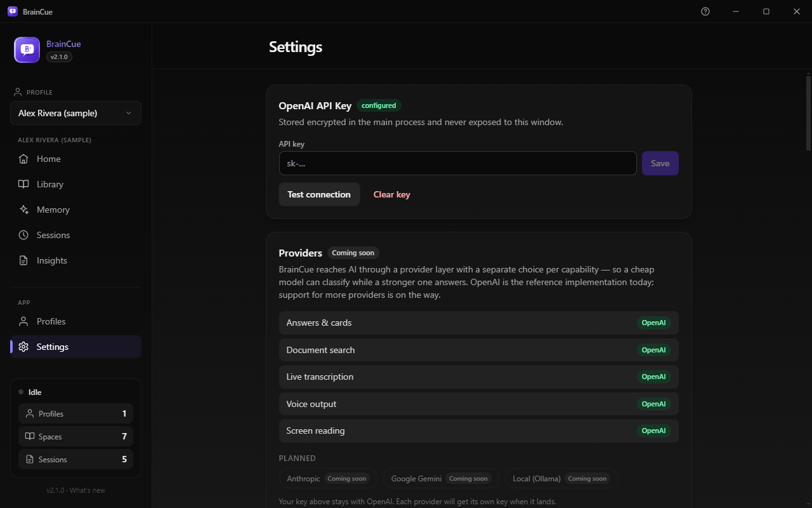Save the API key
Viewport: 812px width, 508px height.
[x=660, y=163]
